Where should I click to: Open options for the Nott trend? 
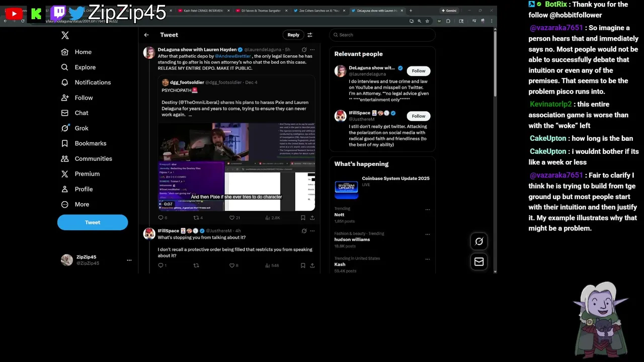point(428,210)
